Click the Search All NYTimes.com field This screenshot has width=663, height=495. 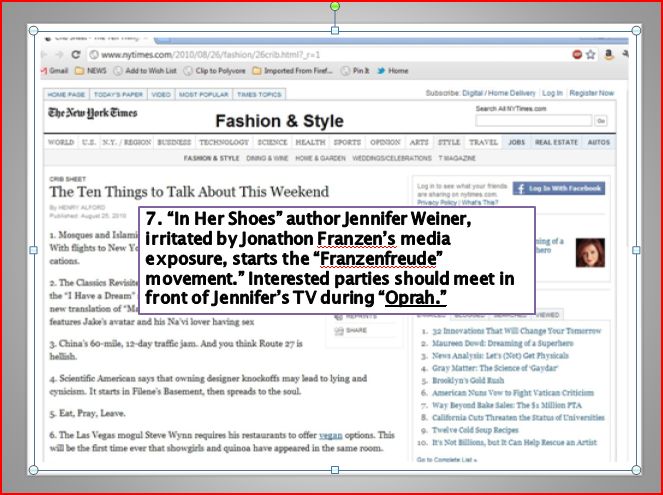[x=534, y=121]
